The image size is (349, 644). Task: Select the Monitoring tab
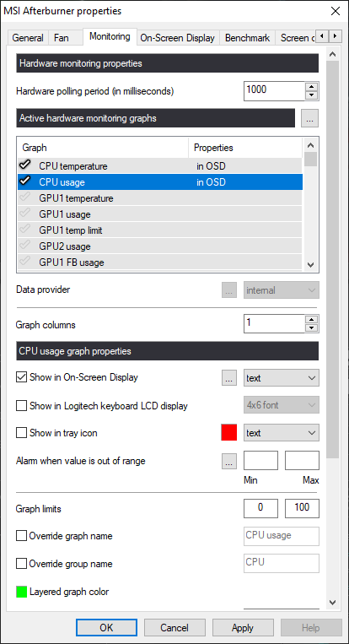110,36
